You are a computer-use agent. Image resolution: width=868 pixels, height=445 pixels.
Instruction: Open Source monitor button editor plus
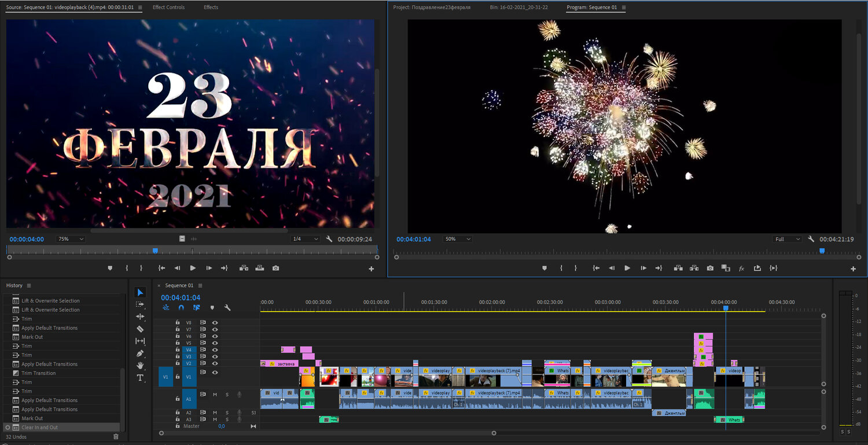click(371, 269)
